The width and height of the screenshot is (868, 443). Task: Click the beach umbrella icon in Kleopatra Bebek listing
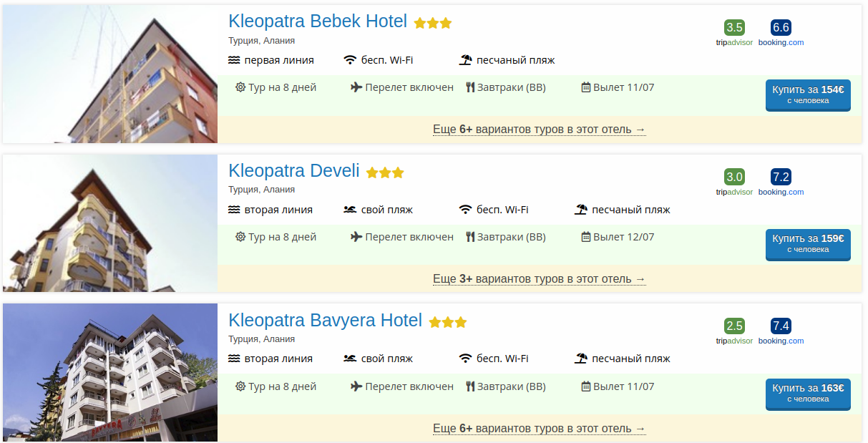tap(466, 60)
